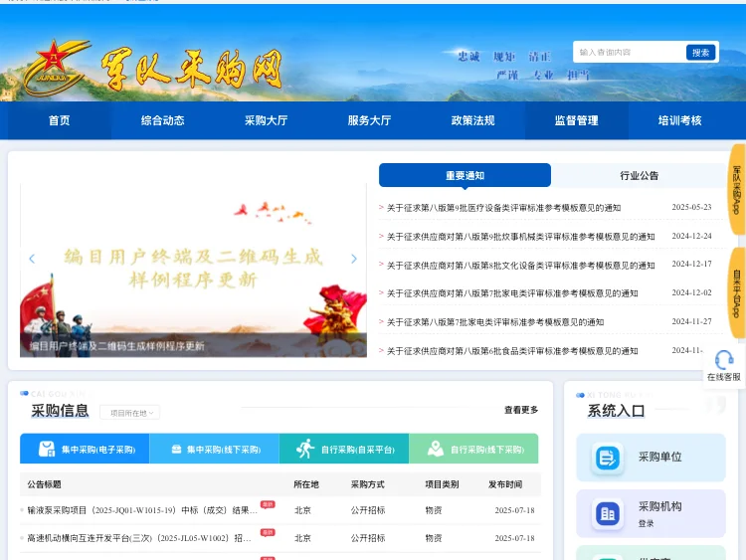Click the 采购机构 building icon
746x560 pixels.
[x=608, y=514]
